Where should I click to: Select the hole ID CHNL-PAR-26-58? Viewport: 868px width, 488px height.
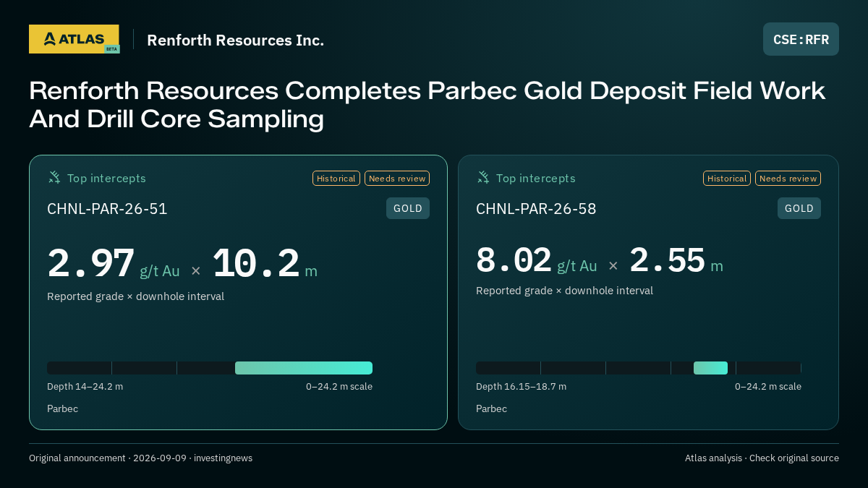[536, 209]
